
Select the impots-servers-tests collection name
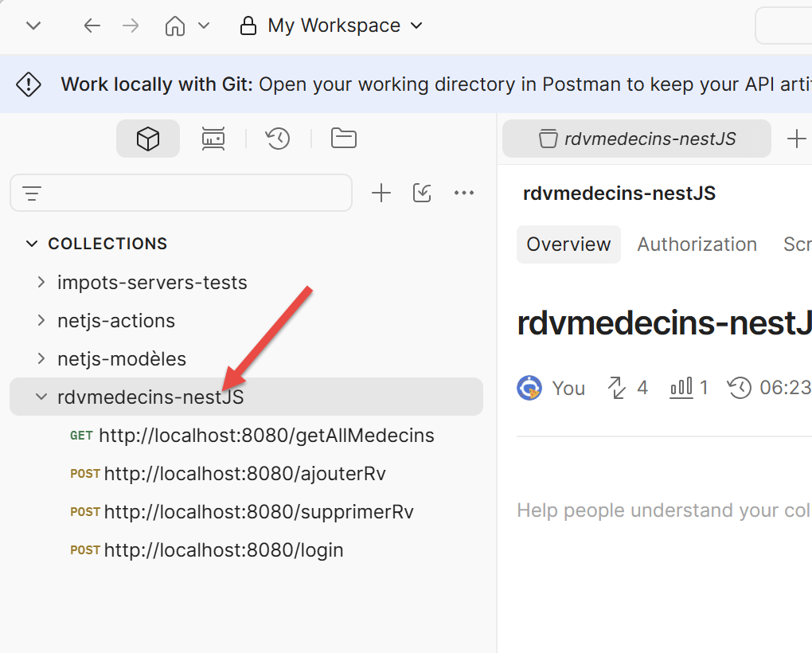tap(152, 283)
